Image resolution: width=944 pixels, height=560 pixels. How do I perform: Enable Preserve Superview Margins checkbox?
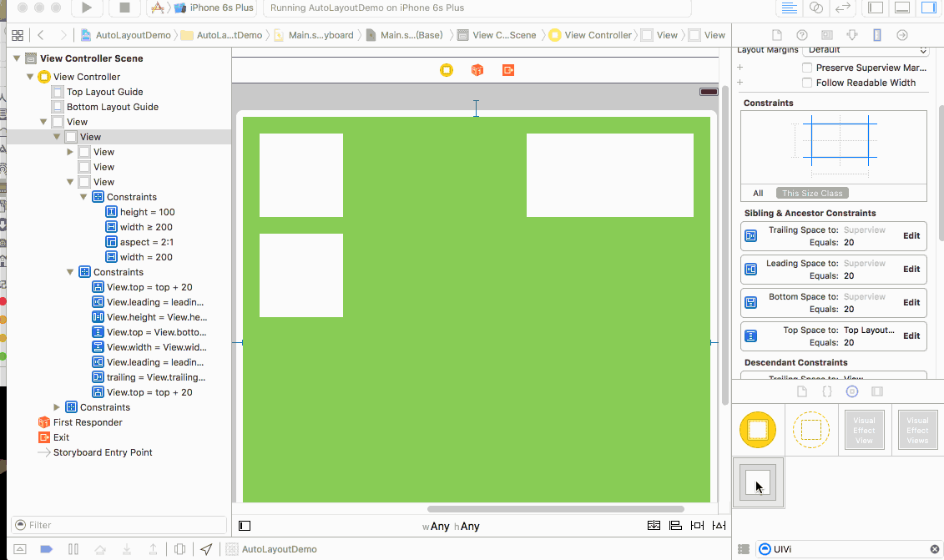tap(807, 68)
